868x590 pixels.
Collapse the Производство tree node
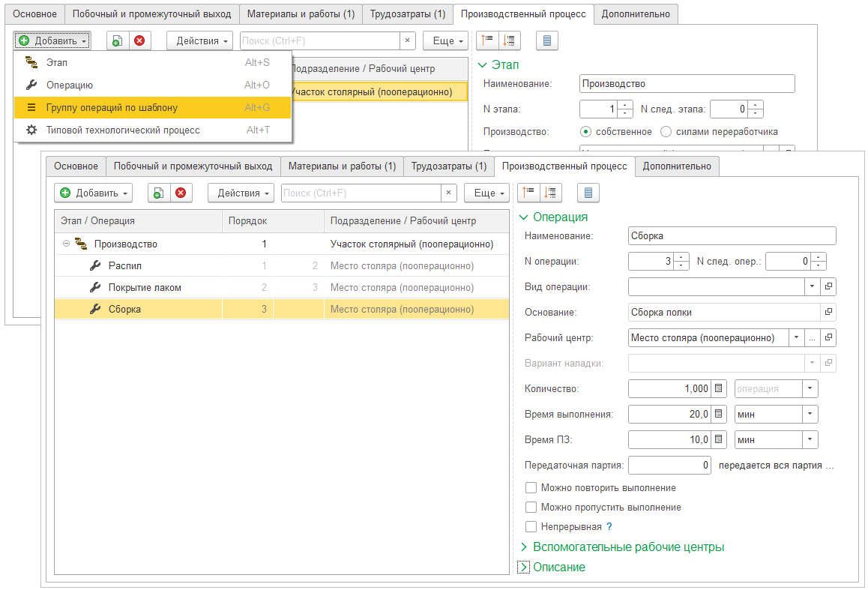pos(66,244)
